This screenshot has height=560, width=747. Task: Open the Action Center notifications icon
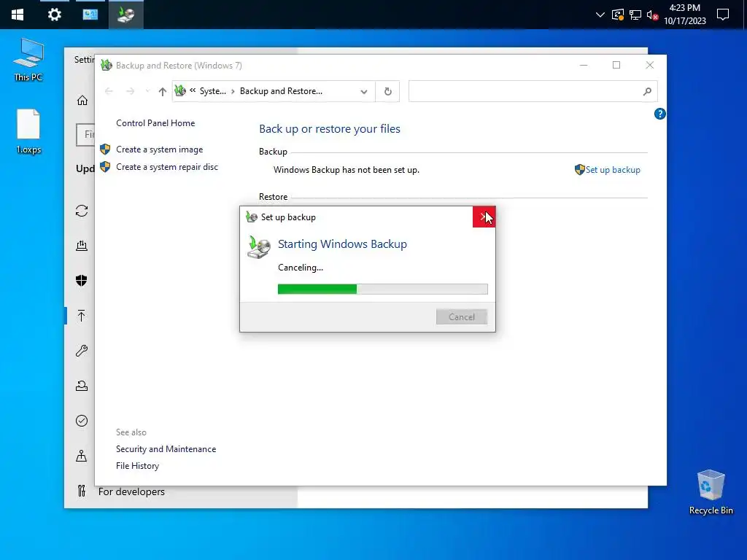[x=723, y=15]
